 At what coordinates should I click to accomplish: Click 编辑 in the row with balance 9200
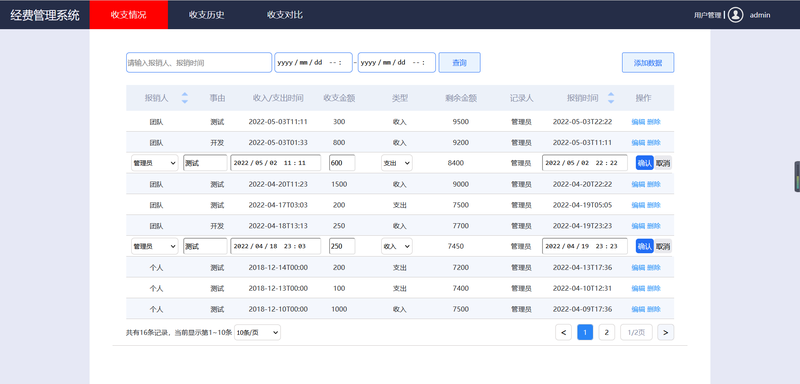click(x=638, y=143)
